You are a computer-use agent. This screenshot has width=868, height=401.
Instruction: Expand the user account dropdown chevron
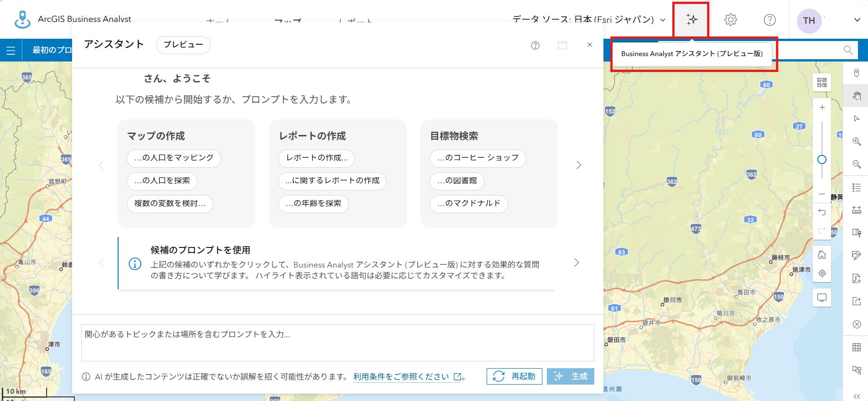click(x=857, y=20)
